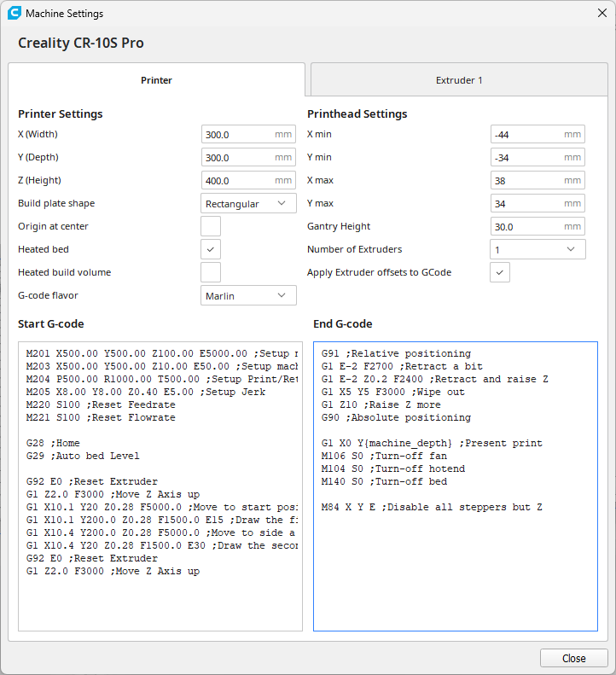
Task: Click the M204 line in Start G-code
Action: point(162,379)
